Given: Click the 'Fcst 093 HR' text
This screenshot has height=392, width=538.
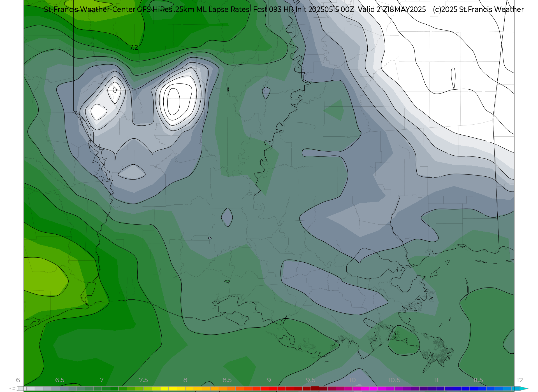Looking at the screenshot, I should [273, 10].
